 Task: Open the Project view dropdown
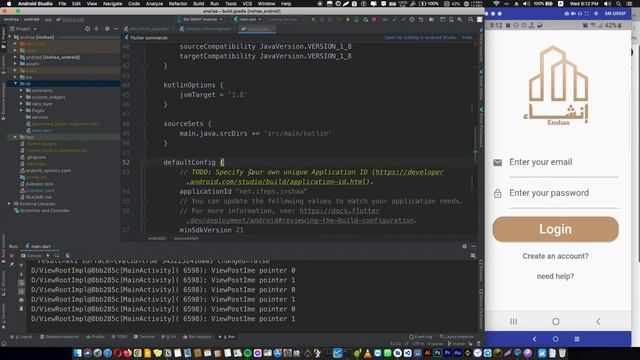pos(23,29)
